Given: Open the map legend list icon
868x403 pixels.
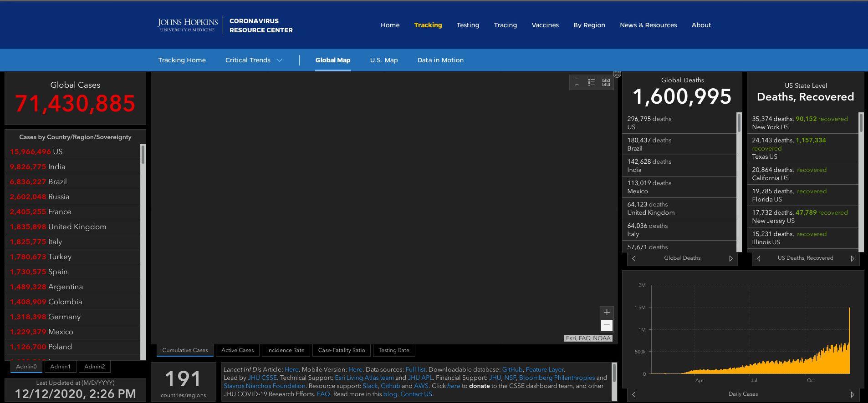Looking at the screenshot, I should pos(592,82).
